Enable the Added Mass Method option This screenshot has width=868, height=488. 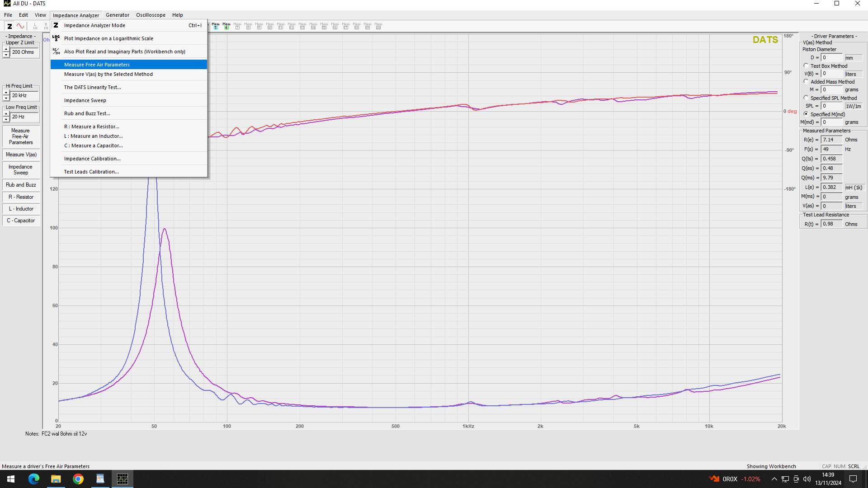[x=807, y=81]
